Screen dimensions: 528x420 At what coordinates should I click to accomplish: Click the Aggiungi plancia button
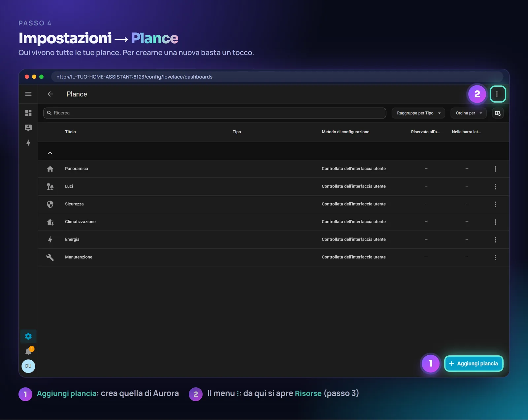474,364
